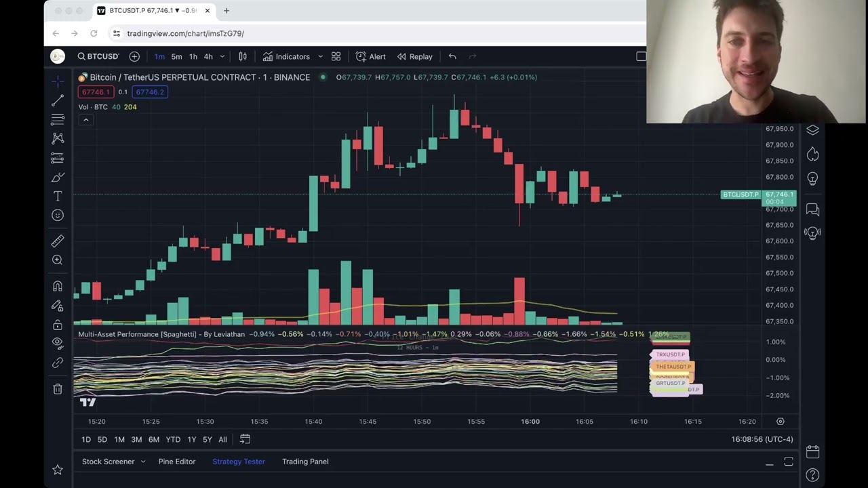Screen dimensions: 868x488
Task: Open the layout setup square icon
Action: [641, 56]
